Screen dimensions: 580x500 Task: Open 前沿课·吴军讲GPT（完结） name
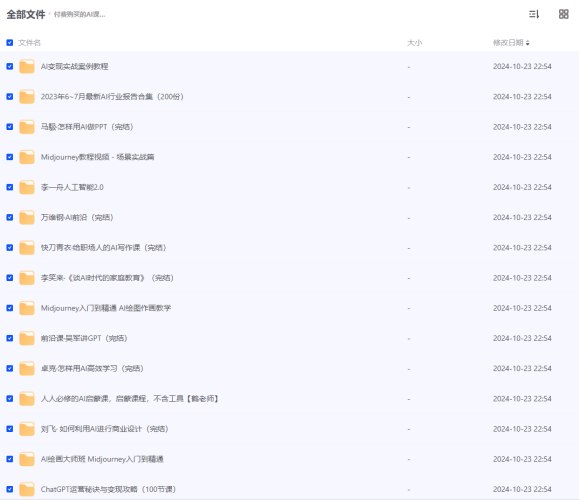pyautogui.click(x=84, y=338)
